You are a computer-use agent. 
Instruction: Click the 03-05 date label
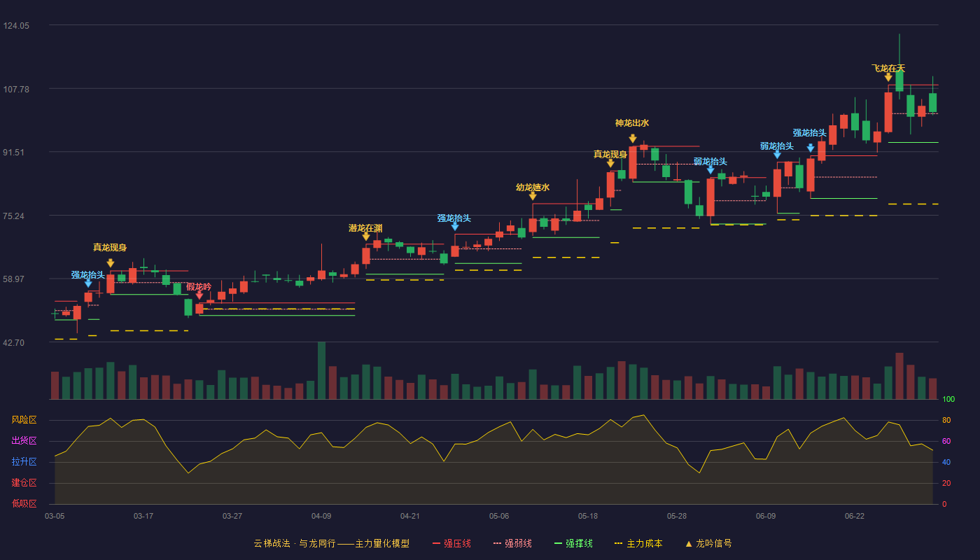click(55, 516)
